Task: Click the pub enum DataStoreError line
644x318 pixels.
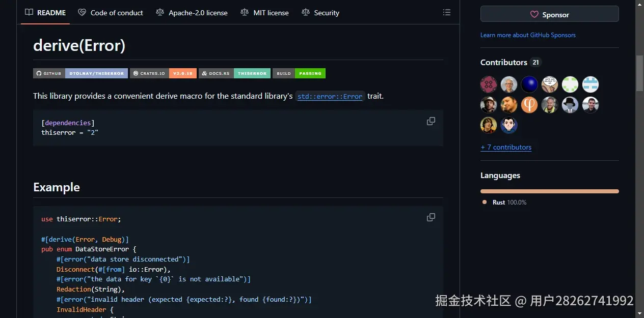Action: click(x=89, y=249)
